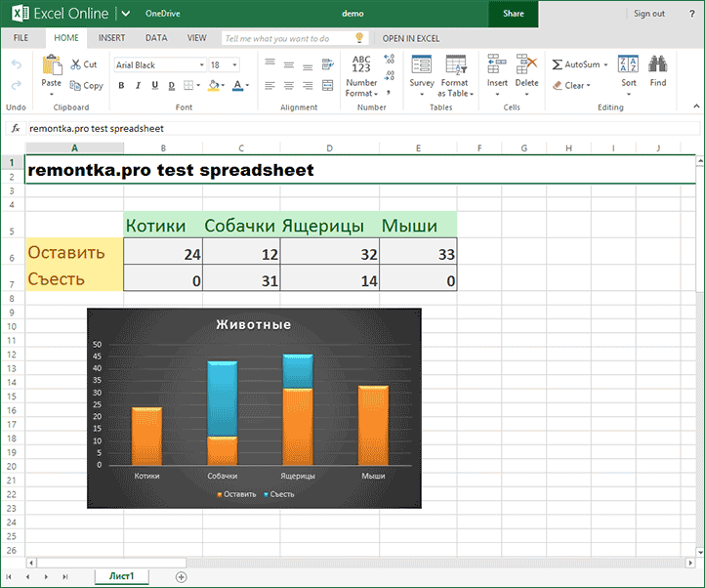
Task: Align text left
Action: (x=270, y=85)
